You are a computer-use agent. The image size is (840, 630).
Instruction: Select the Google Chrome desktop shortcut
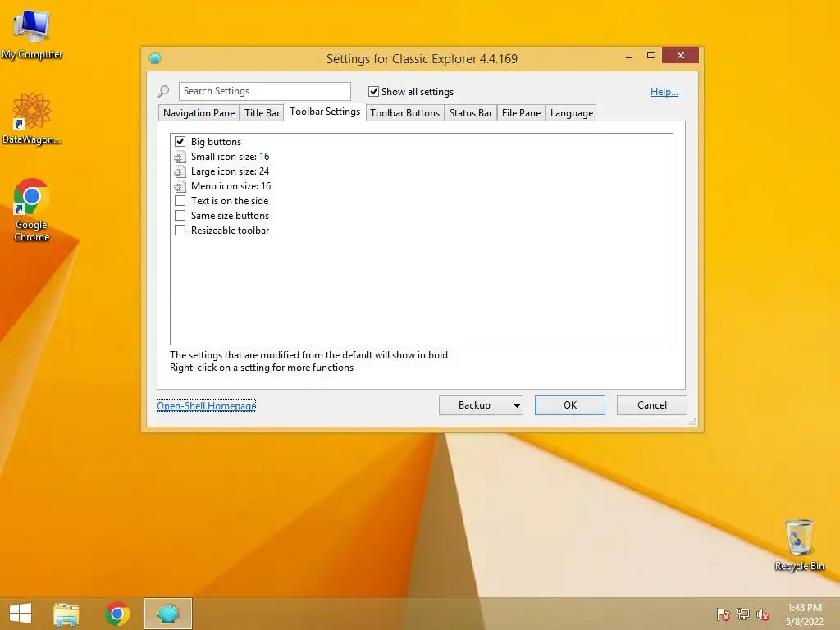tap(32, 210)
